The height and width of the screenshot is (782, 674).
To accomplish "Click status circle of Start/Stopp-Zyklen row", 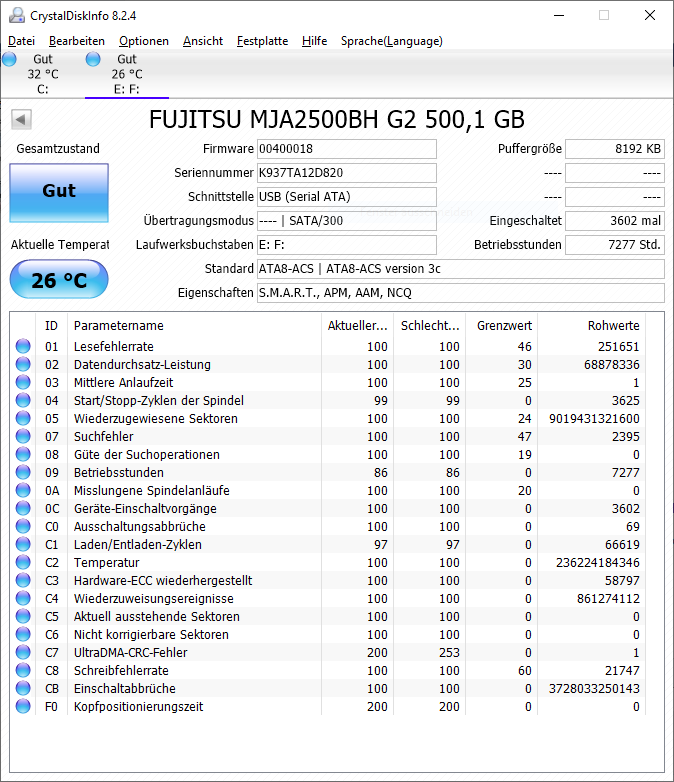I will tap(23, 400).
